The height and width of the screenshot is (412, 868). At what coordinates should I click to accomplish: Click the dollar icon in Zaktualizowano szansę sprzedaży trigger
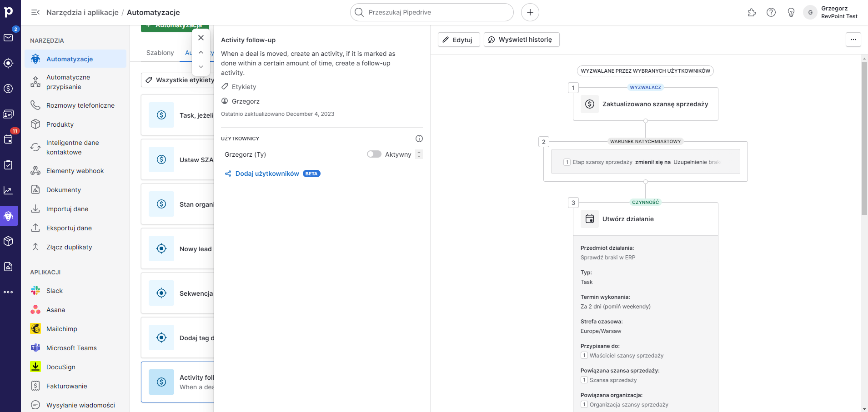point(590,104)
